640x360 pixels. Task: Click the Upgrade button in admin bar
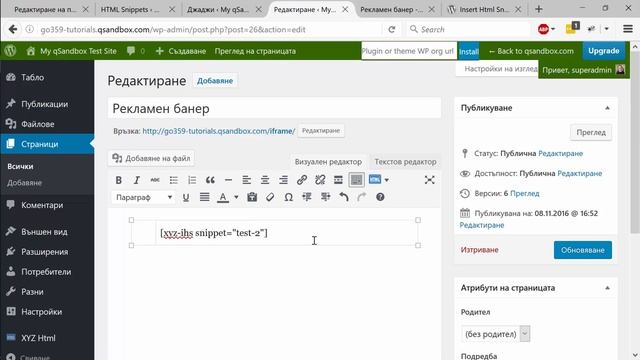[604, 51]
